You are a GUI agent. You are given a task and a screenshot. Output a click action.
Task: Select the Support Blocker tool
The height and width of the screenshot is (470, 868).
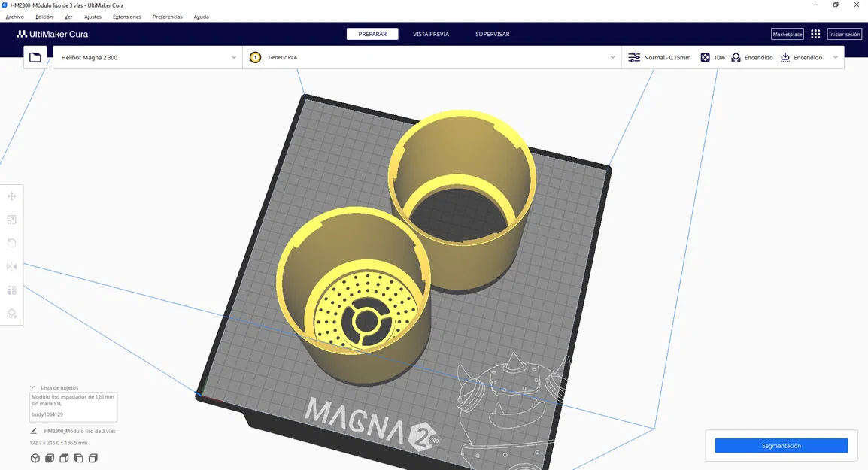[11, 314]
